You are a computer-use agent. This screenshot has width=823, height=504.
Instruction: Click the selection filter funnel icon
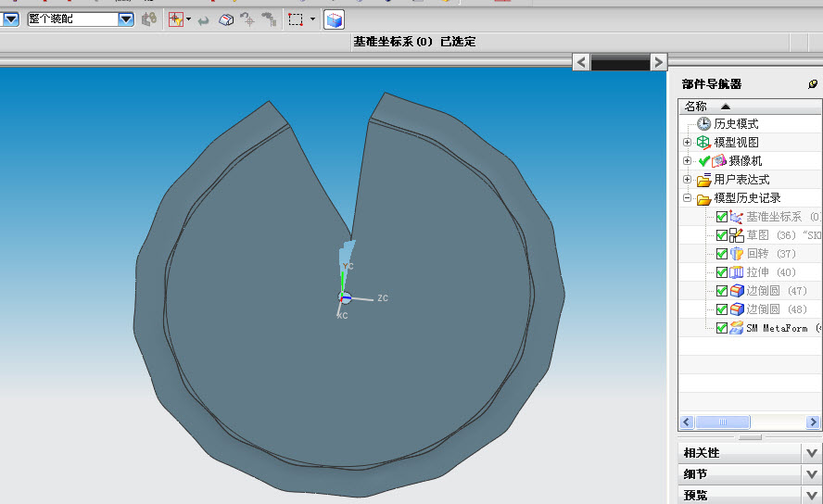click(175, 19)
